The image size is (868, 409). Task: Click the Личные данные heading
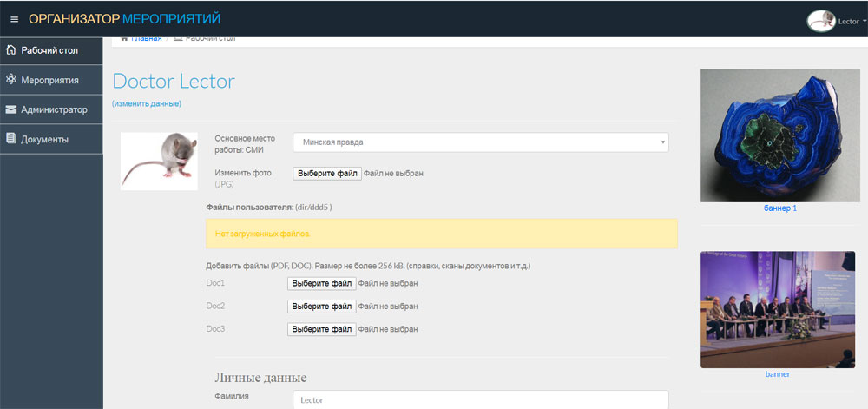260,378
